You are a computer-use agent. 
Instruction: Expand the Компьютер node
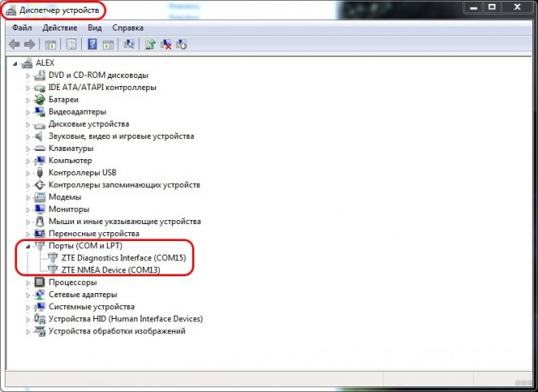point(28,161)
